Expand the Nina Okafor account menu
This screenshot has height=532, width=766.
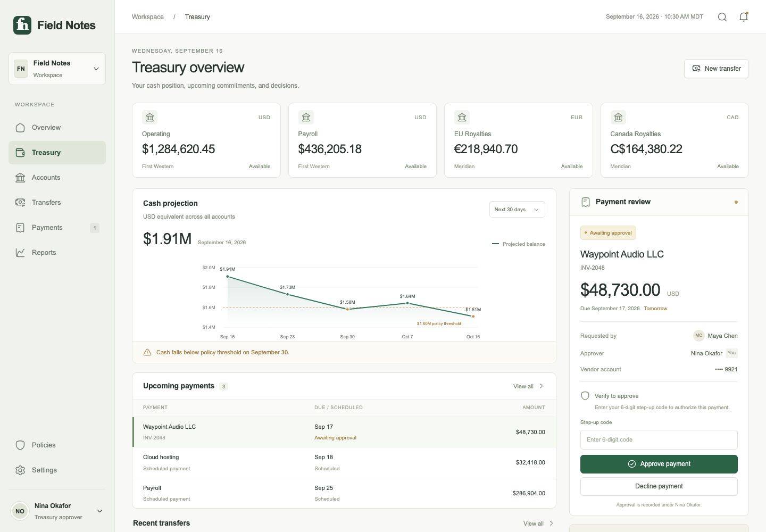[99, 511]
